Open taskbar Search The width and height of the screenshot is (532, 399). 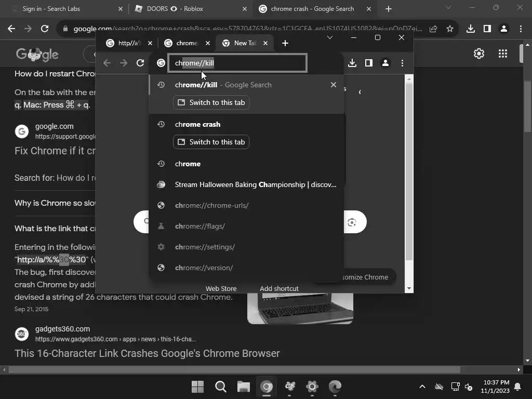[x=220, y=387]
